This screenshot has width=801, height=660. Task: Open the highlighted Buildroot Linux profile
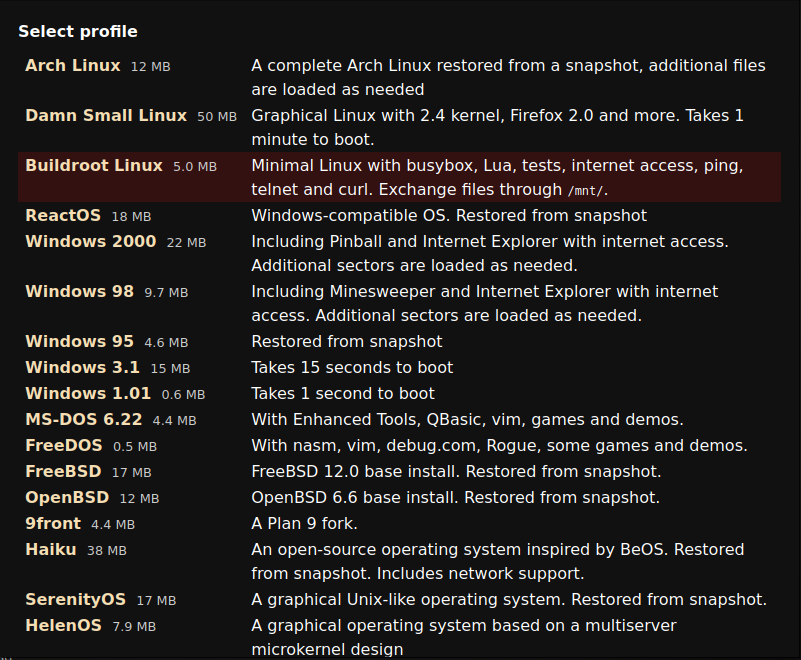[92, 166]
